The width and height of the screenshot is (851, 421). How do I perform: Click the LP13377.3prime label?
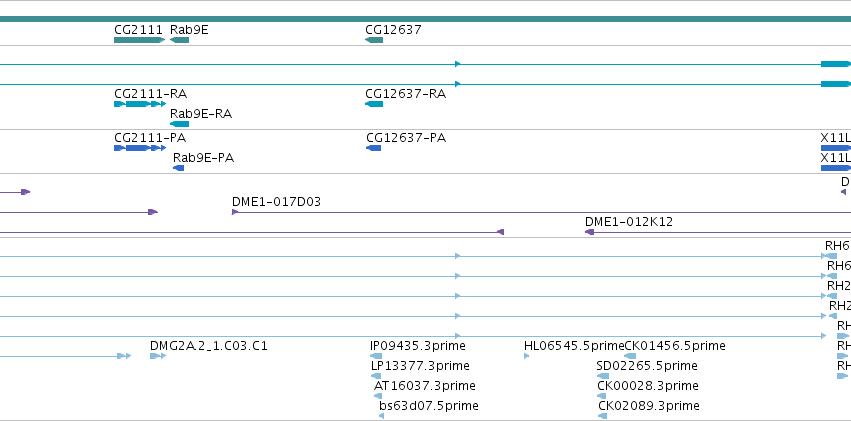tap(420, 366)
